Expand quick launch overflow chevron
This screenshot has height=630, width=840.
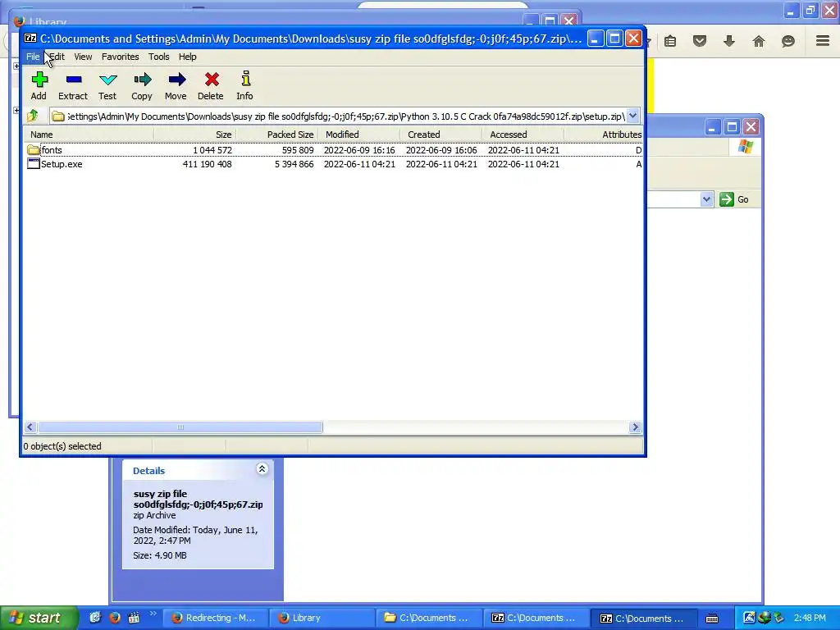coord(153,614)
